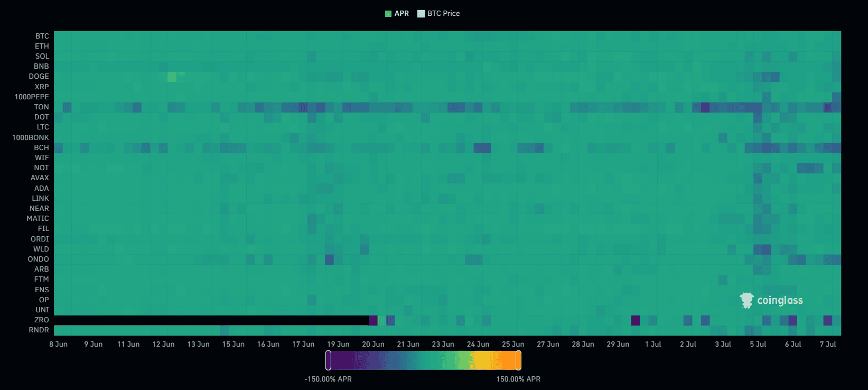Click the -150.00% APR minimum label

(x=328, y=379)
